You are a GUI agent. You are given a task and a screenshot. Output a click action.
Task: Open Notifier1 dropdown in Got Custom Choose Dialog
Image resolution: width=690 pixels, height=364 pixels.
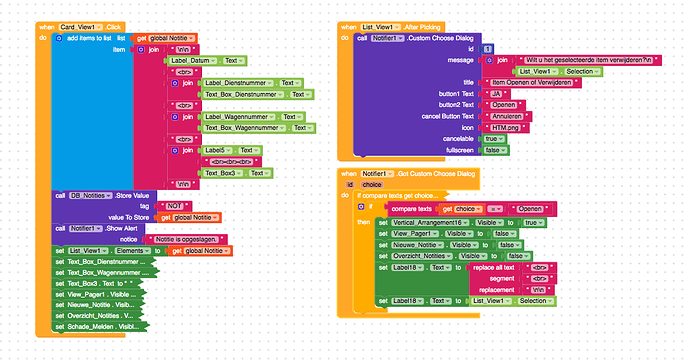click(377, 174)
